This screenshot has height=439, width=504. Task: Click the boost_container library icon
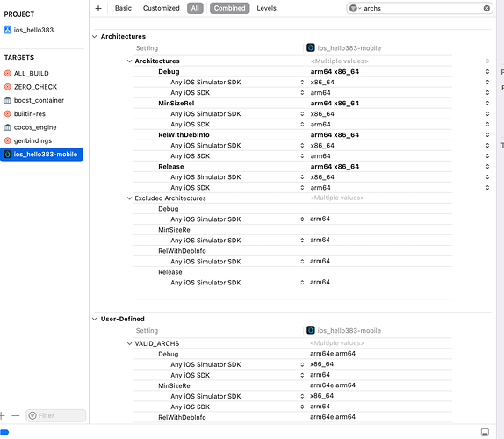coord(7,100)
